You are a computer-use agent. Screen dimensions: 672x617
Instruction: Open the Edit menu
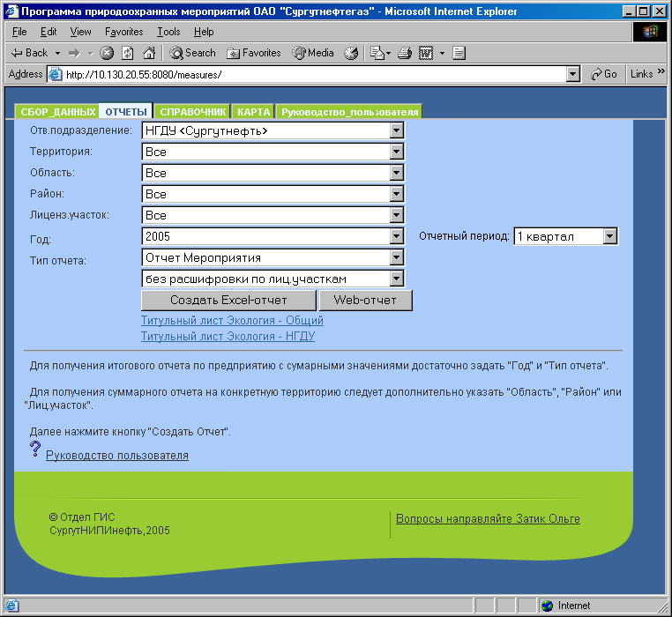[x=49, y=32]
